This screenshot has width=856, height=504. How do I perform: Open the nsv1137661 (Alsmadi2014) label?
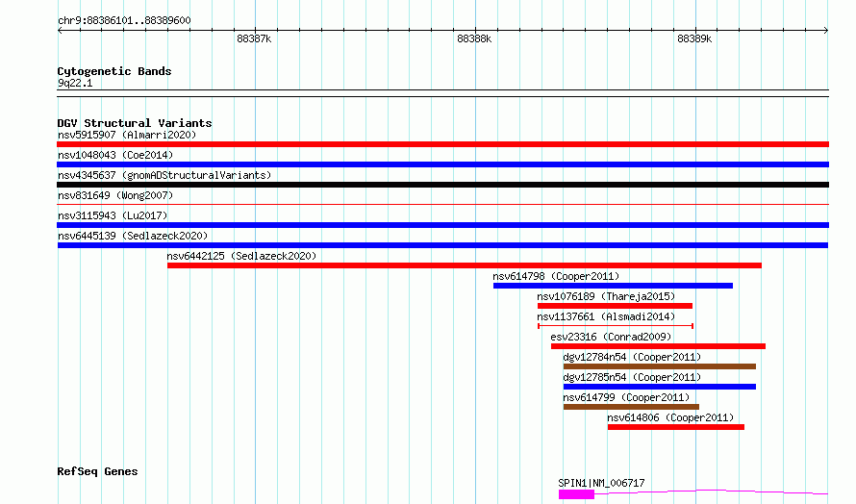tap(606, 316)
